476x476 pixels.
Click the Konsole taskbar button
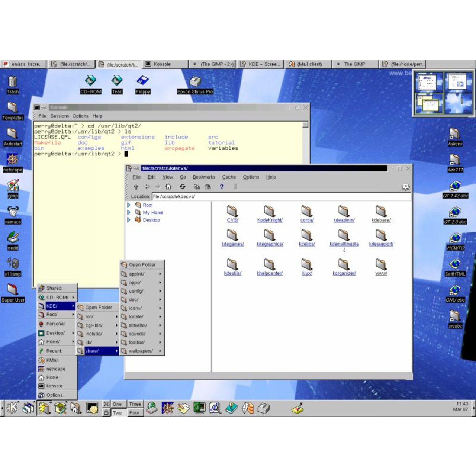(165, 64)
